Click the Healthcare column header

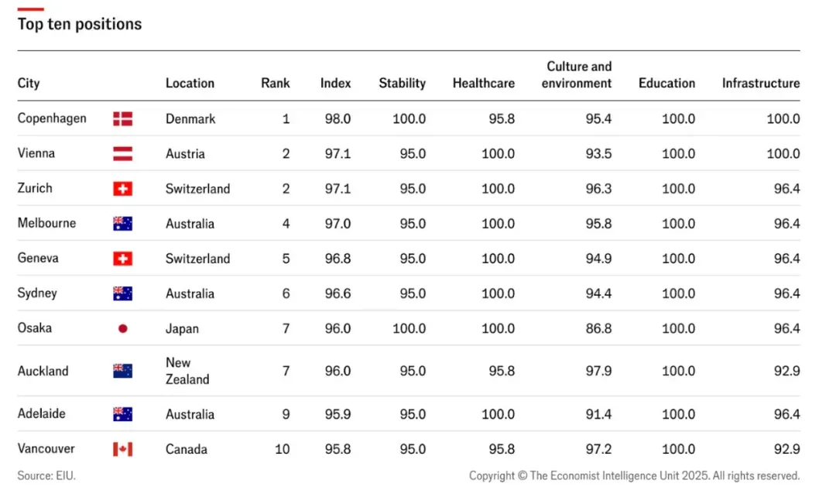pos(484,83)
